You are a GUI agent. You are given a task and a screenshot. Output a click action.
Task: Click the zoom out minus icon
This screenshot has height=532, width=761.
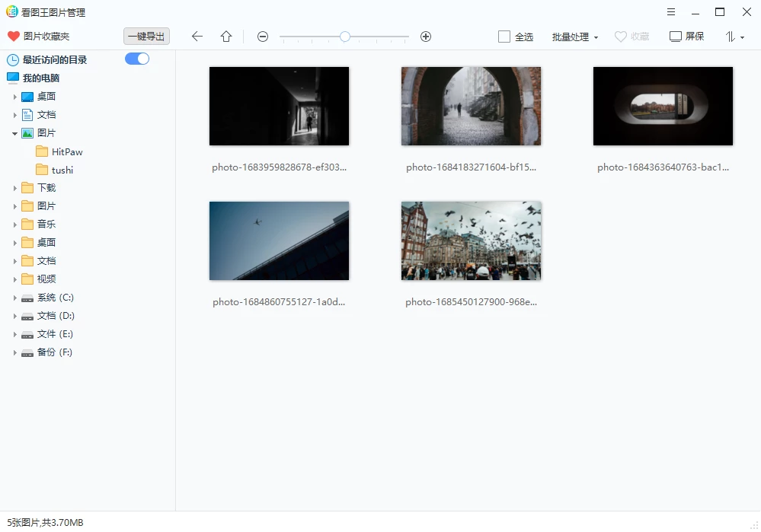pyautogui.click(x=263, y=37)
